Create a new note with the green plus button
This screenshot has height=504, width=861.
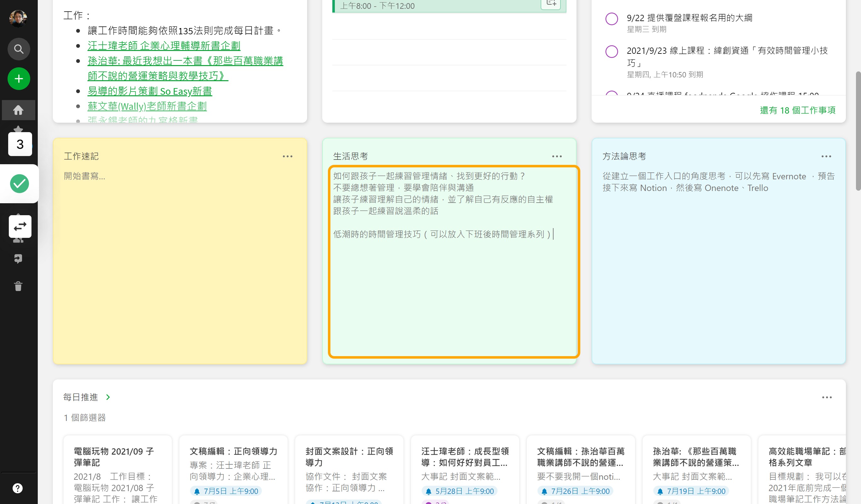(19, 79)
